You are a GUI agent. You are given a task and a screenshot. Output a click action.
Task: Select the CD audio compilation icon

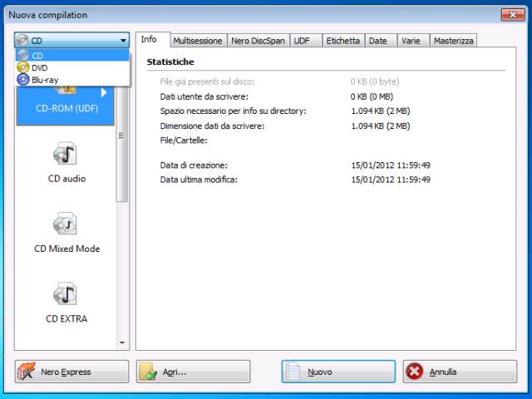pyautogui.click(x=66, y=155)
